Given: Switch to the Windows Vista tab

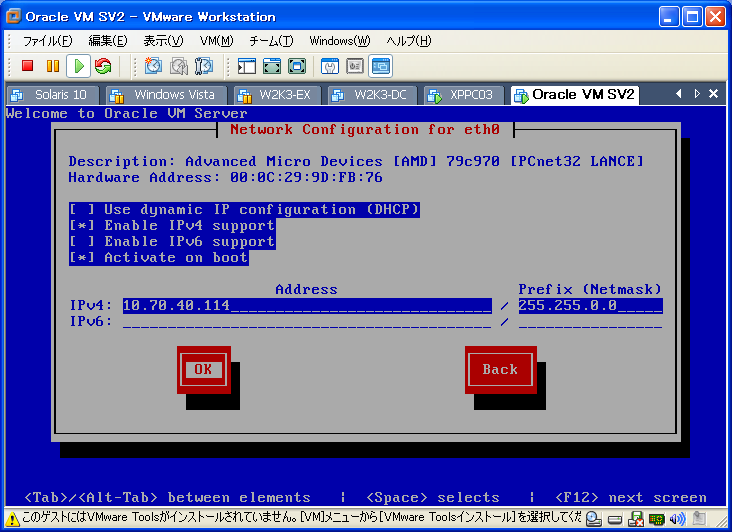Looking at the screenshot, I should (166, 95).
